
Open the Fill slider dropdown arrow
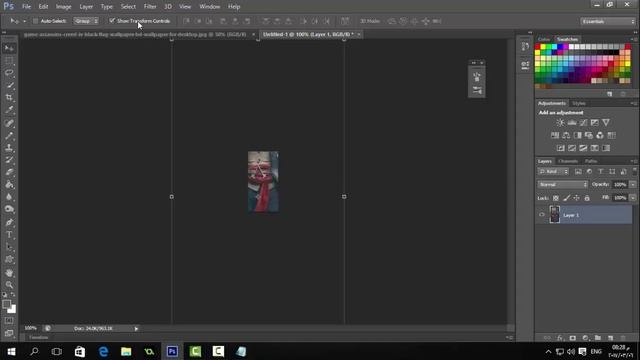tap(633, 198)
